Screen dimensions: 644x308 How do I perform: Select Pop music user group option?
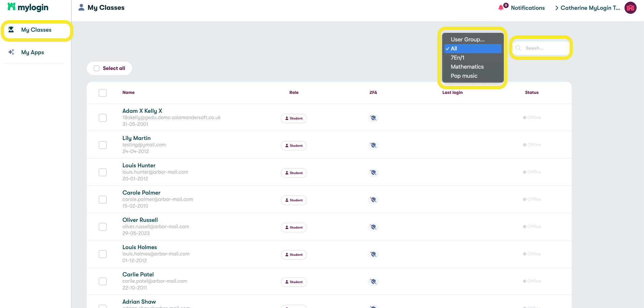tap(464, 76)
